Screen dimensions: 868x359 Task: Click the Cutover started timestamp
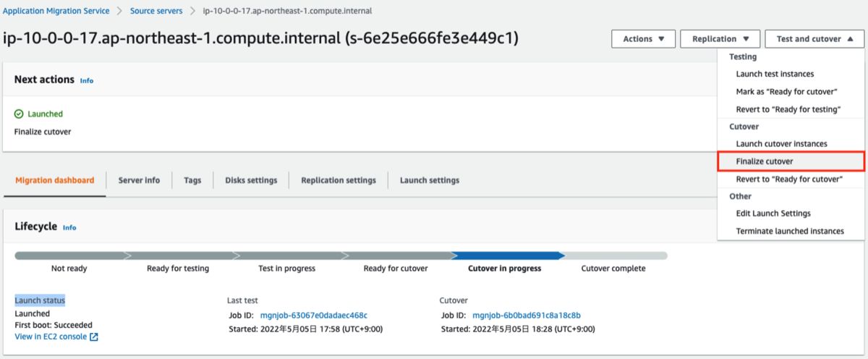coord(517,329)
